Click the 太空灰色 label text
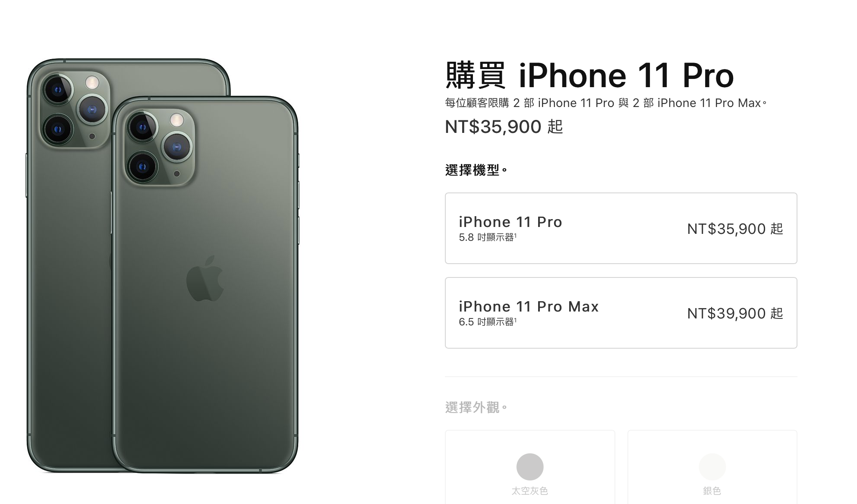Viewport: 857px width, 504px height. pyautogui.click(x=530, y=491)
